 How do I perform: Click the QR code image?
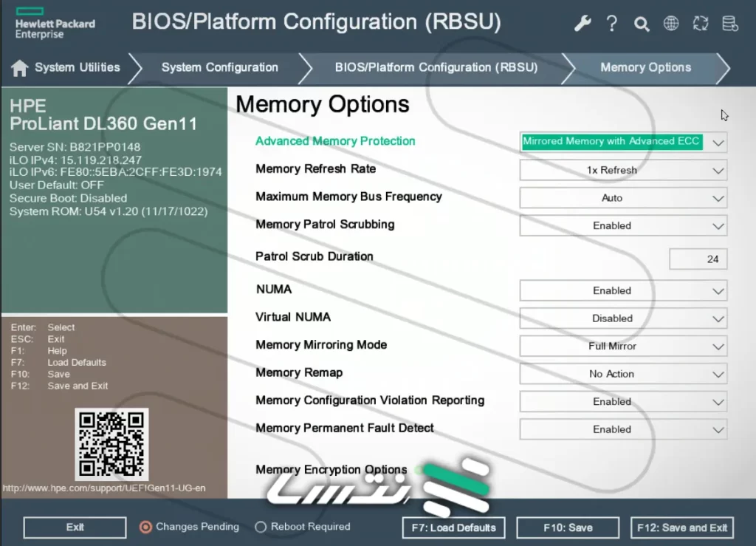[111, 444]
